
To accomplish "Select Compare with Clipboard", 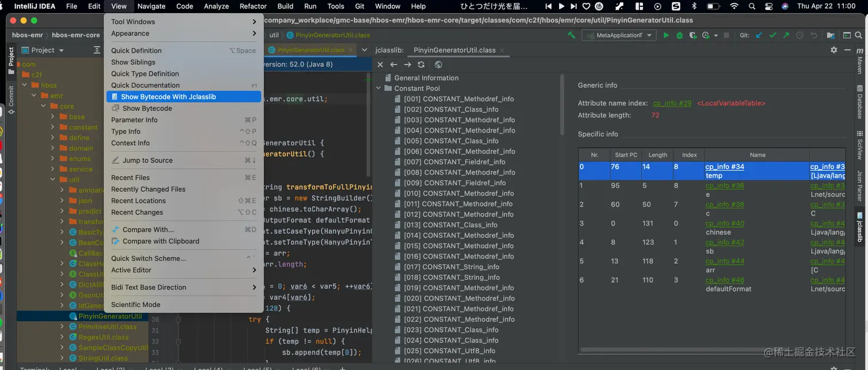I will pyautogui.click(x=184, y=241).
